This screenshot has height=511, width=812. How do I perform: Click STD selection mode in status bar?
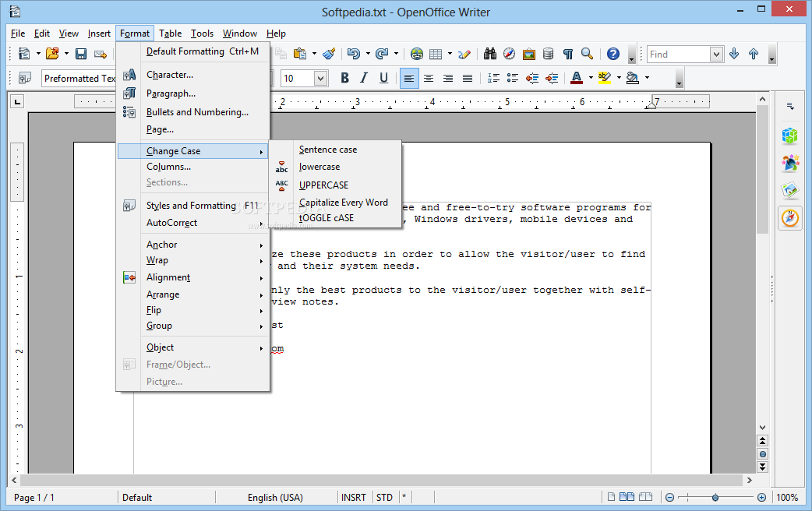(x=384, y=498)
